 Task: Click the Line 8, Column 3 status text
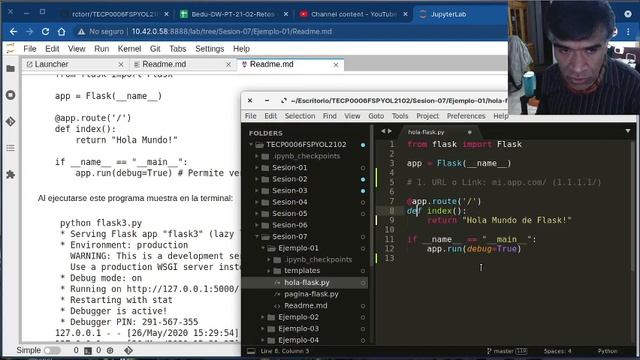point(284,351)
